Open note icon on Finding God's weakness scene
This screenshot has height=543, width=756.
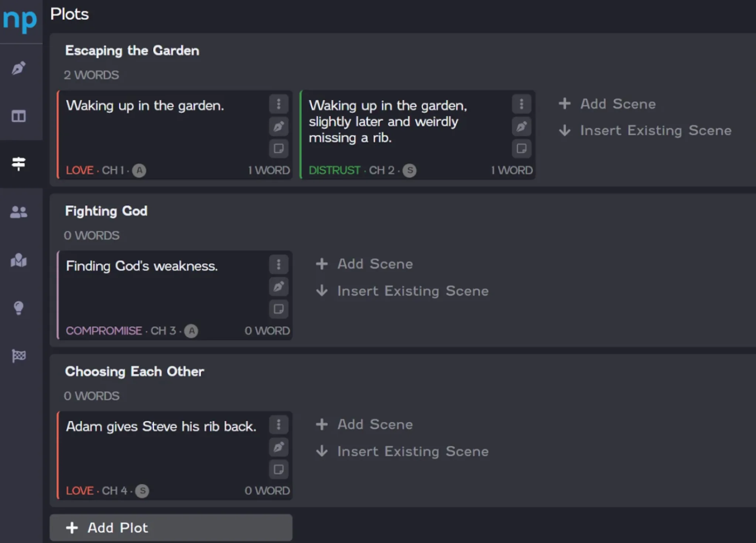coord(279,309)
